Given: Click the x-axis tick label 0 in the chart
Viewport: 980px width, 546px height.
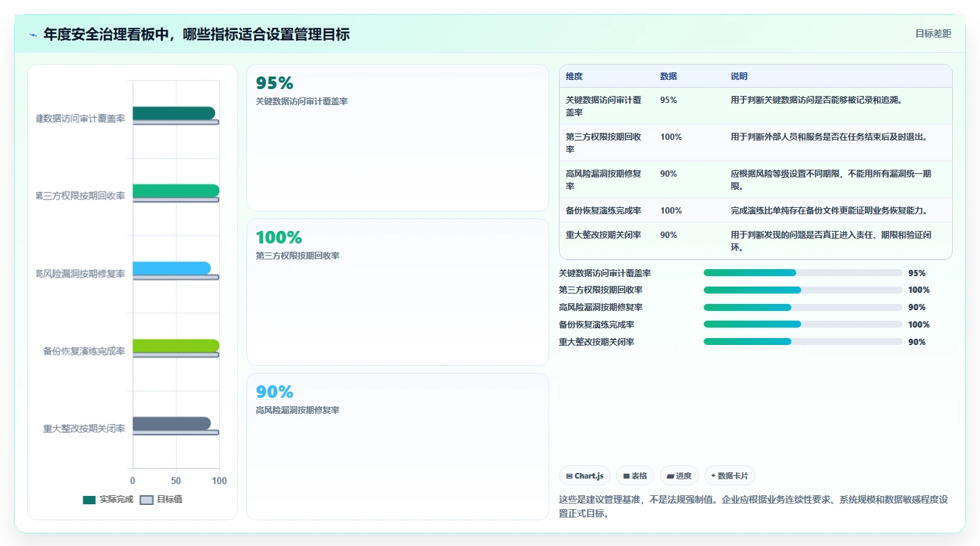Looking at the screenshot, I should point(133,481).
